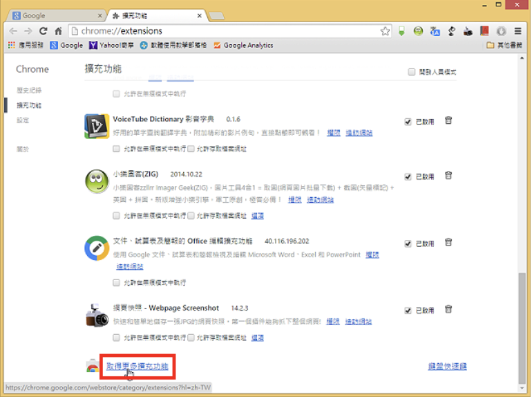Go forward with the forward arrow

click(x=28, y=31)
